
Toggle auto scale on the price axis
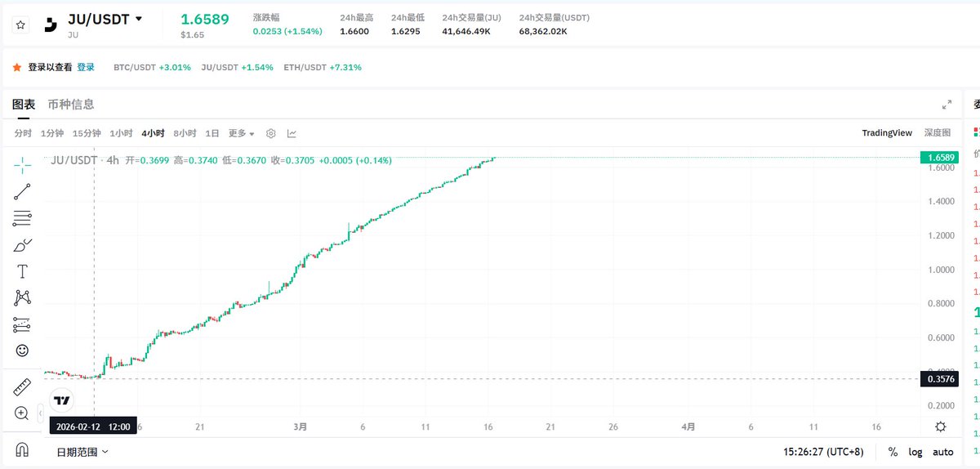943,452
